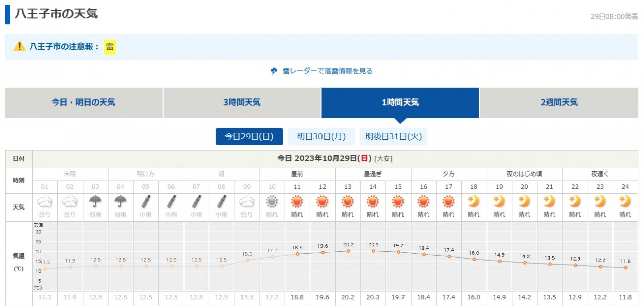
Task: Click the umbrella icon at hour 03
Action: (x=95, y=201)
